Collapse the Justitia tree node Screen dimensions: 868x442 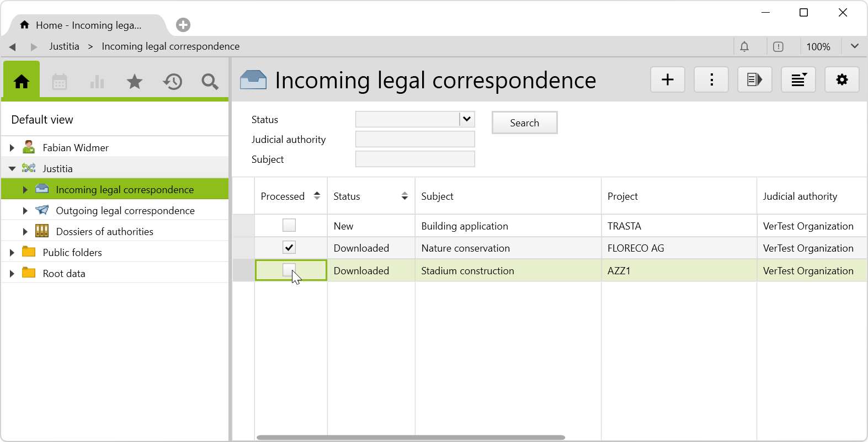pyautogui.click(x=12, y=169)
